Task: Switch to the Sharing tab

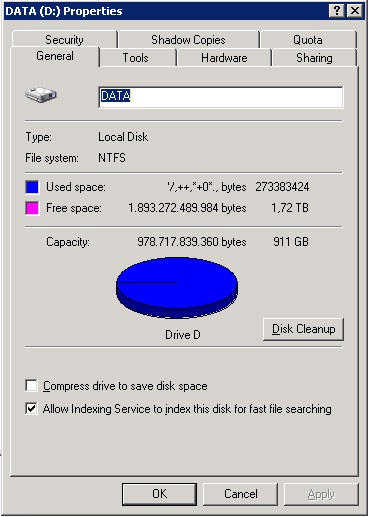Action: tap(314, 58)
